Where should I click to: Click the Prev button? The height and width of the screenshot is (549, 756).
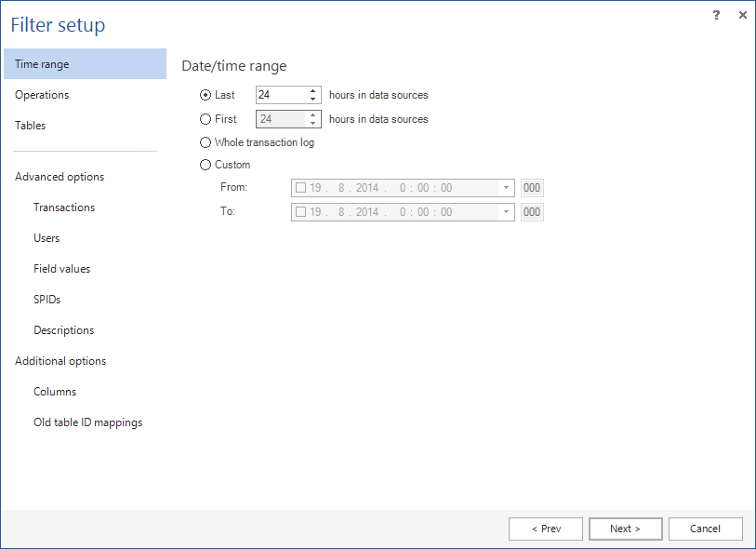(546, 529)
